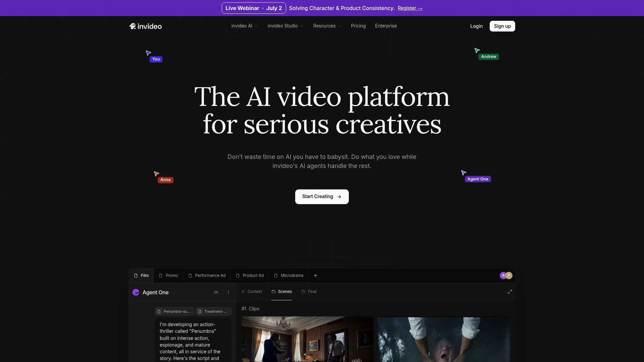Click Start Creating button

[x=322, y=197]
